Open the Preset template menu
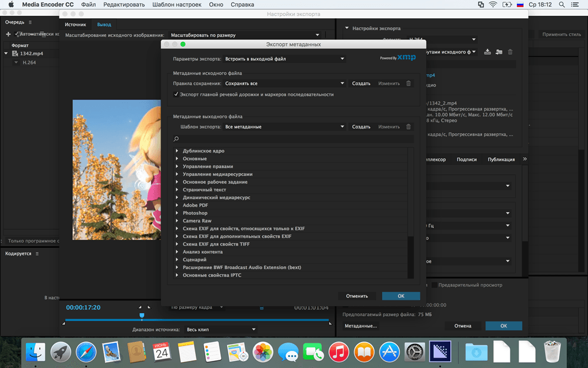 click(x=176, y=5)
